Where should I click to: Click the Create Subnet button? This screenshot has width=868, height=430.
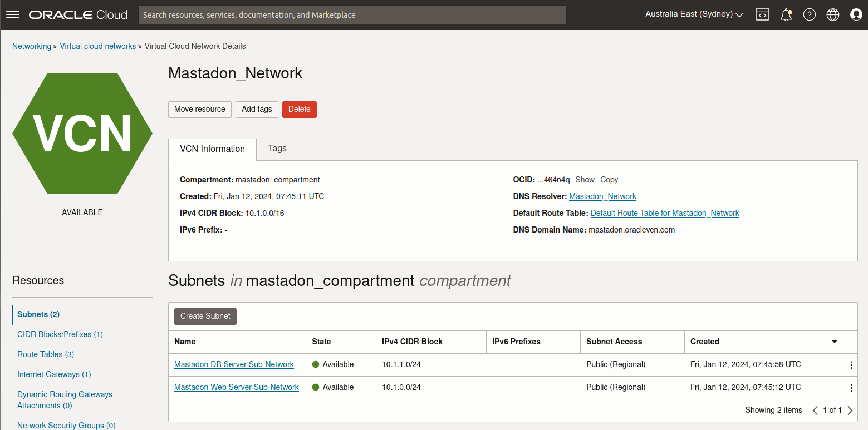pos(205,316)
